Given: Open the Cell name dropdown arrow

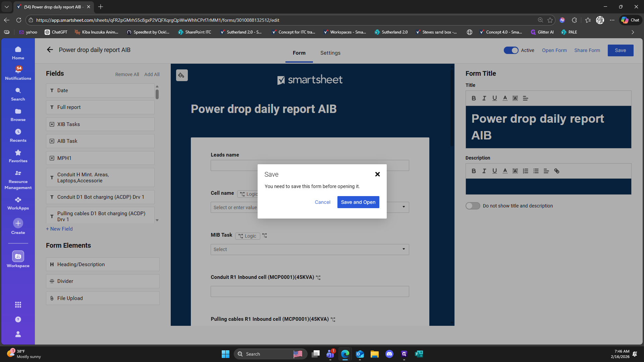Looking at the screenshot, I should pos(404,207).
